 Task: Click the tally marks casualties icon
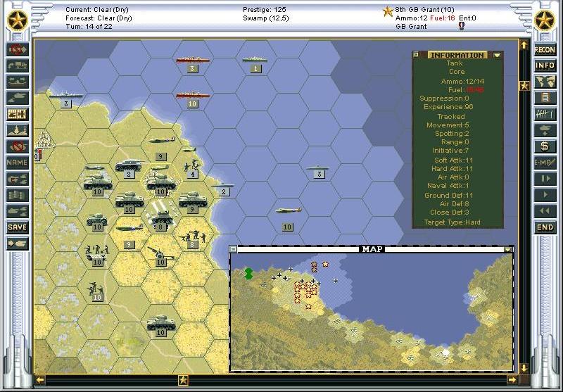[x=545, y=114]
